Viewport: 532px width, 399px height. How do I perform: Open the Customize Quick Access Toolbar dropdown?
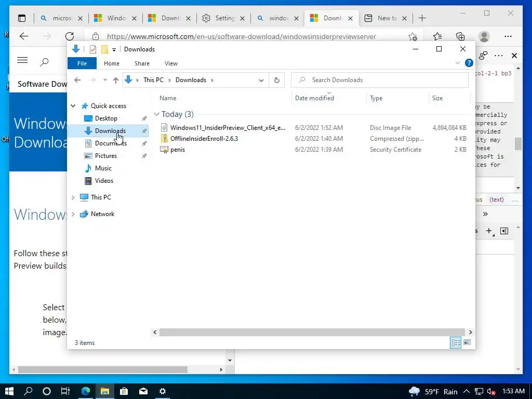(114, 49)
